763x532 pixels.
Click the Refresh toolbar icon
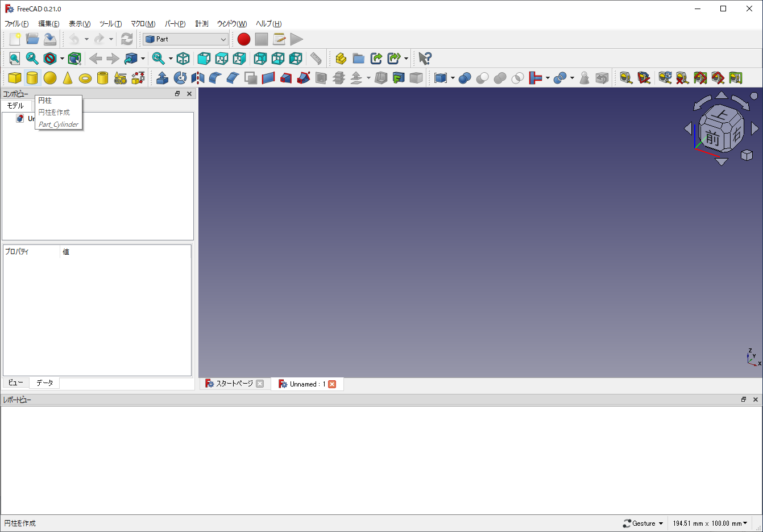(x=127, y=39)
